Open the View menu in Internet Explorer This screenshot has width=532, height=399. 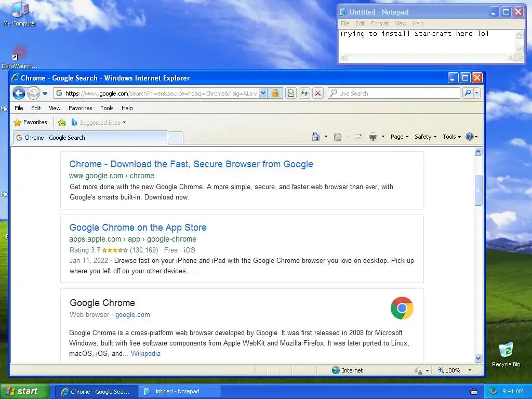coord(55,108)
